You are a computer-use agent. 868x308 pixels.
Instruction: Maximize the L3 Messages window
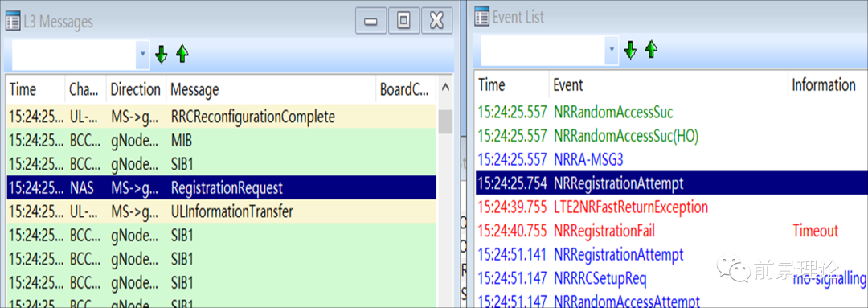click(404, 22)
